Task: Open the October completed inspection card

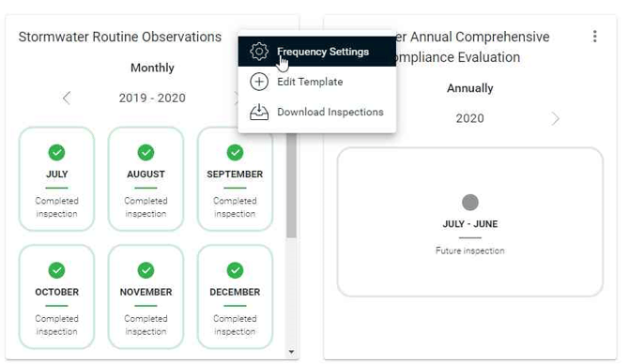Action: [x=56, y=296]
